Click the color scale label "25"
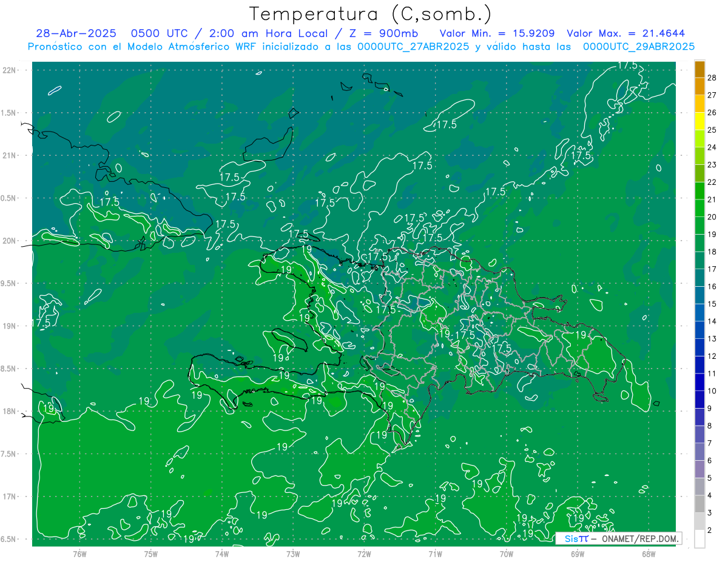This screenshot has width=728, height=562. (x=712, y=130)
